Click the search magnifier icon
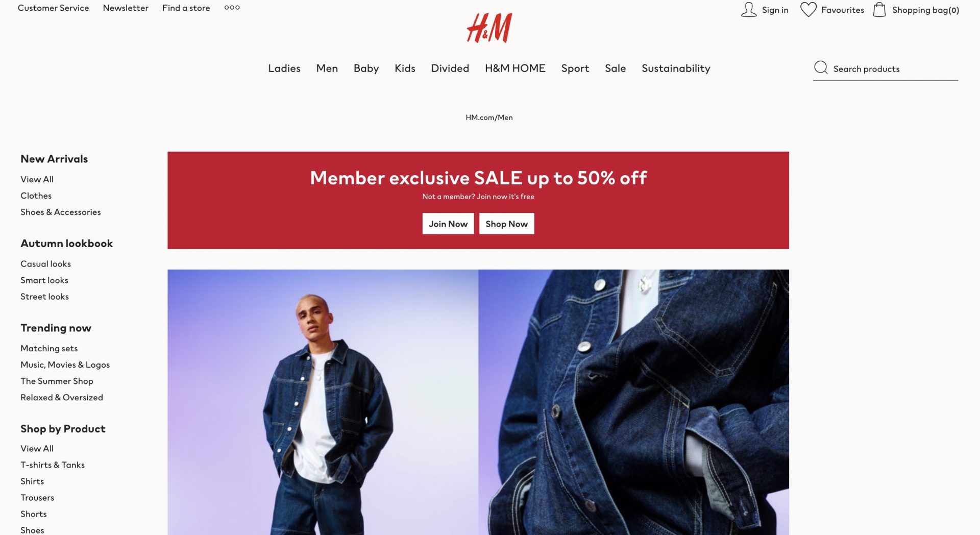The height and width of the screenshot is (535, 980). click(821, 68)
